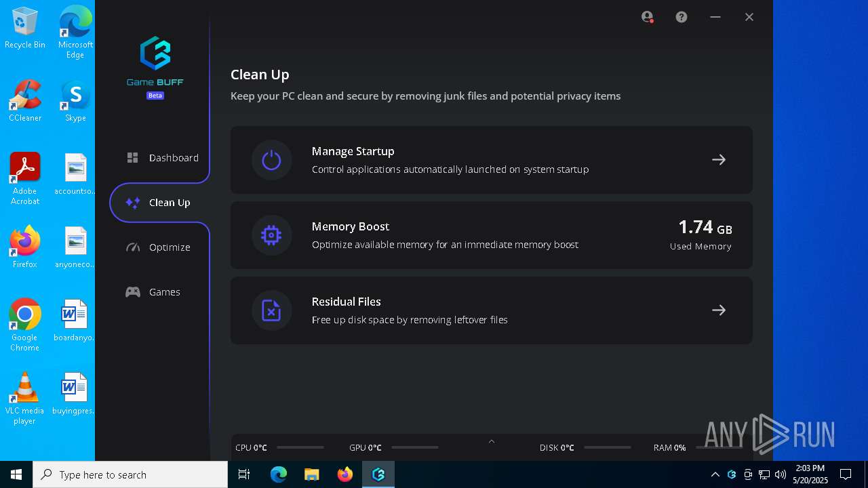Viewport: 868px width, 488px height.
Task: Open the help question mark icon
Action: click(682, 17)
